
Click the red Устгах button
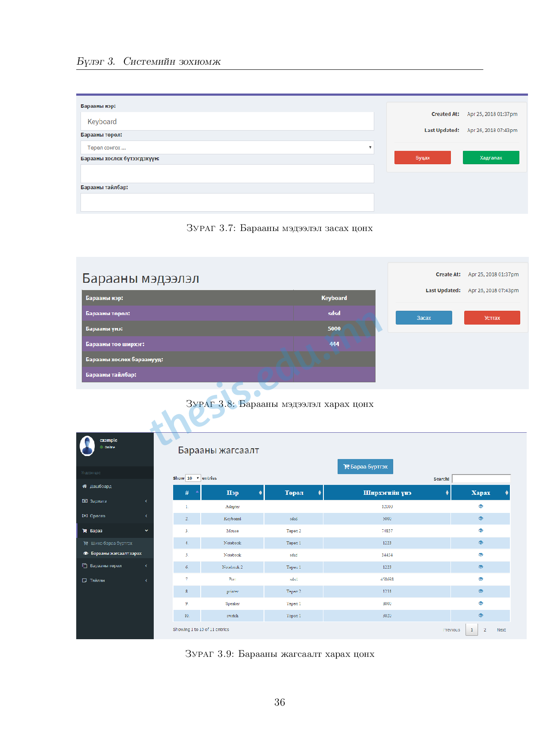pos(492,318)
